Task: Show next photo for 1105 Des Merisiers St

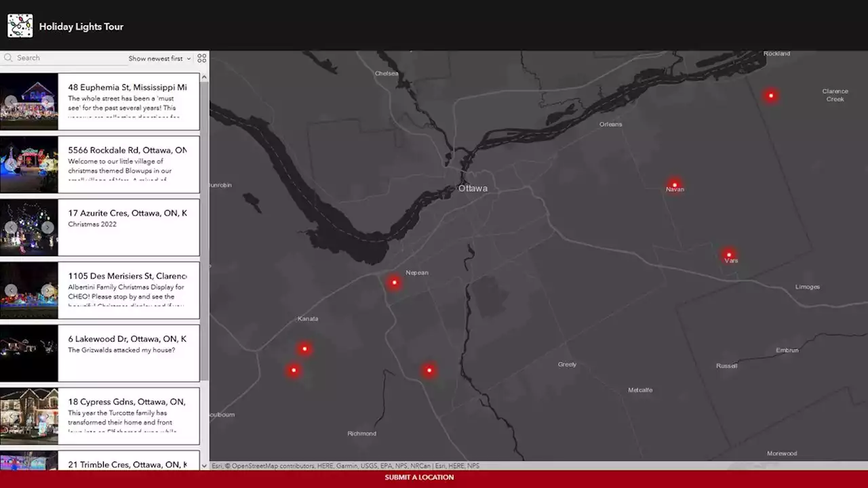Action: click(x=47, y=291)
